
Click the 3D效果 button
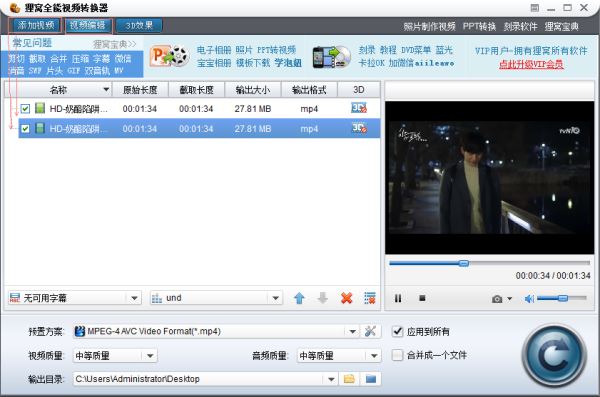pyautogui.click(x=139, y=26)
